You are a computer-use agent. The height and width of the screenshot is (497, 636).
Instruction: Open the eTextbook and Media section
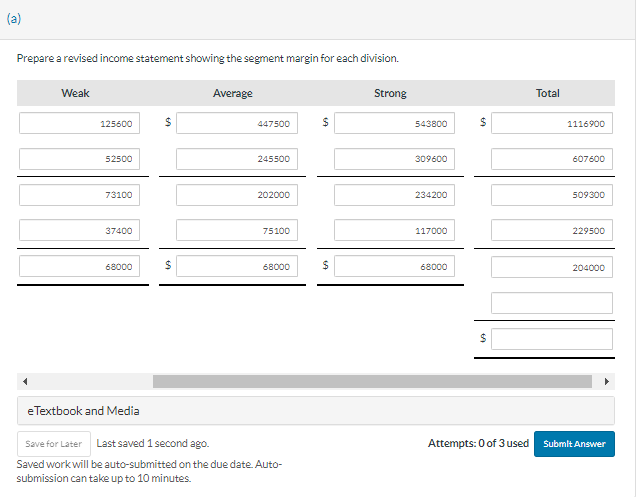click(316, 411)
